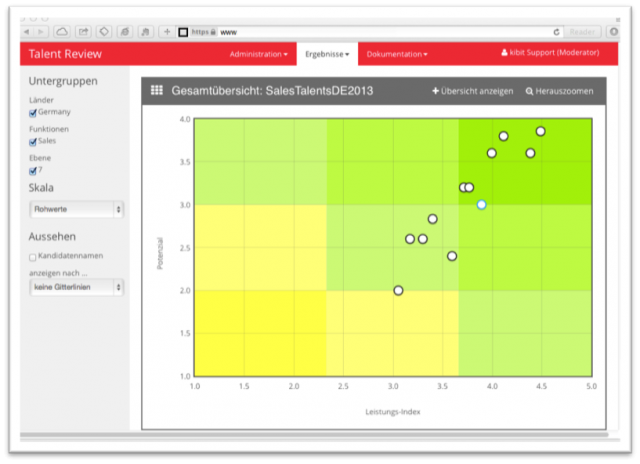Click the Talent Review home link

click(57, 53)
